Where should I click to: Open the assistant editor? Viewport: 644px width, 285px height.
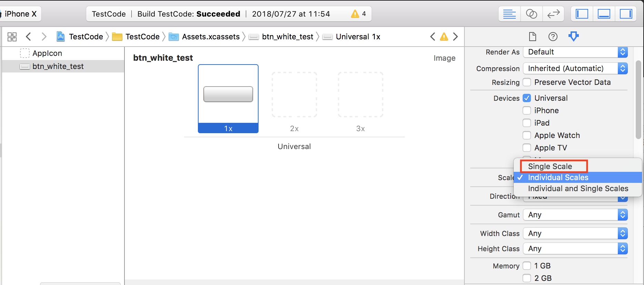coord(531,14)
